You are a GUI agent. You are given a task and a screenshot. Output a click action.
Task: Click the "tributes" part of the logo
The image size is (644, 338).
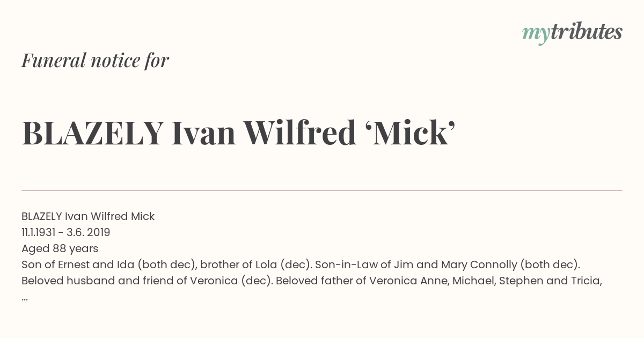pos(586,32)
